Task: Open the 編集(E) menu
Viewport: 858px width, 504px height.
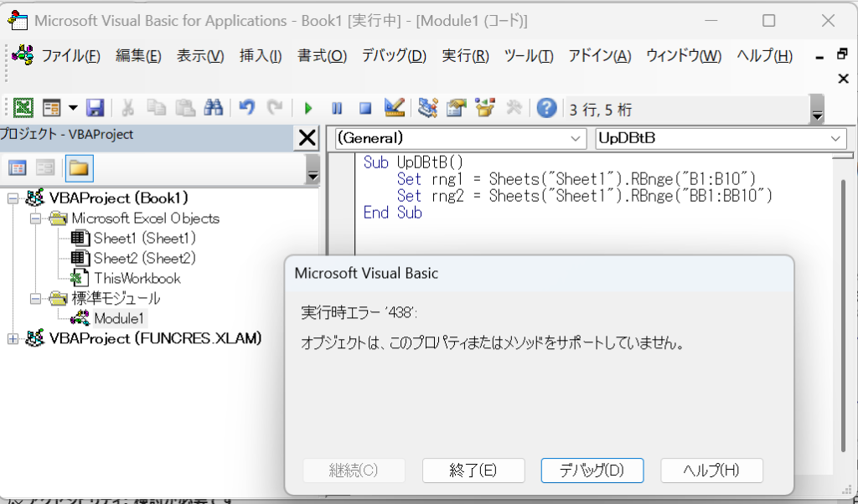Action: (138, 56)
